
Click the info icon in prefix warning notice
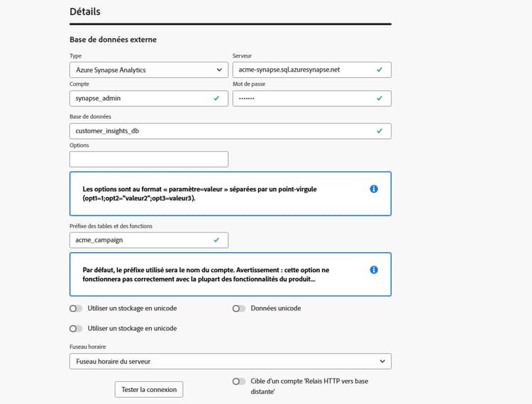click(374, 270)
